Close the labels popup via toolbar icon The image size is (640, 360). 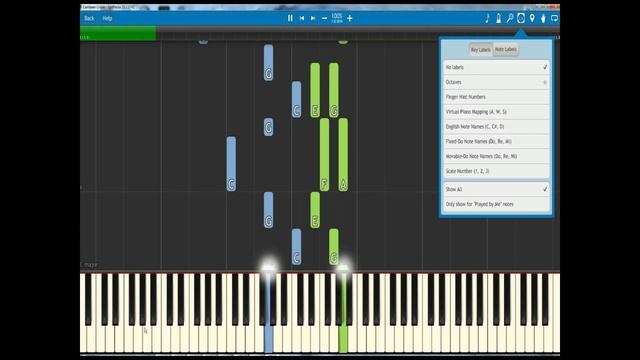point(521,18)
